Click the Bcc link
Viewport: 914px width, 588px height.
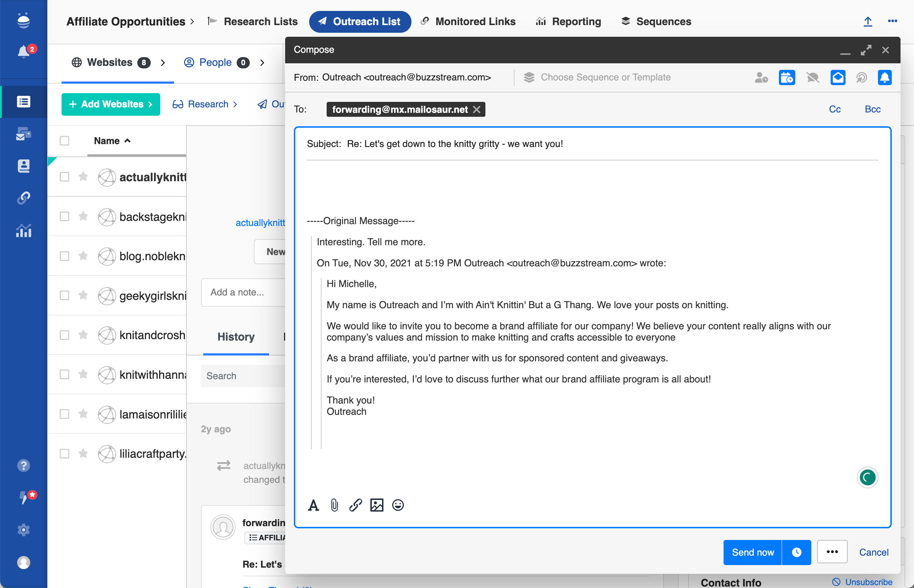coord(872,109)
